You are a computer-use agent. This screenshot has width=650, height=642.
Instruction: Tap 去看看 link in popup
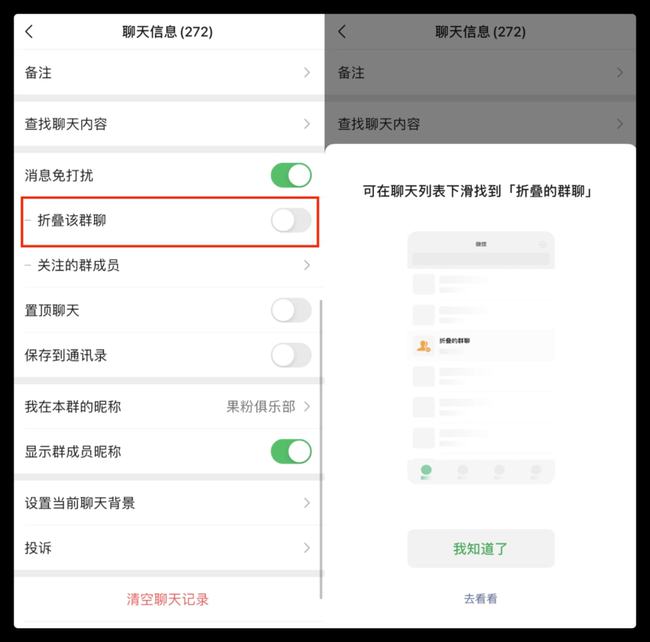click(480, 598)
